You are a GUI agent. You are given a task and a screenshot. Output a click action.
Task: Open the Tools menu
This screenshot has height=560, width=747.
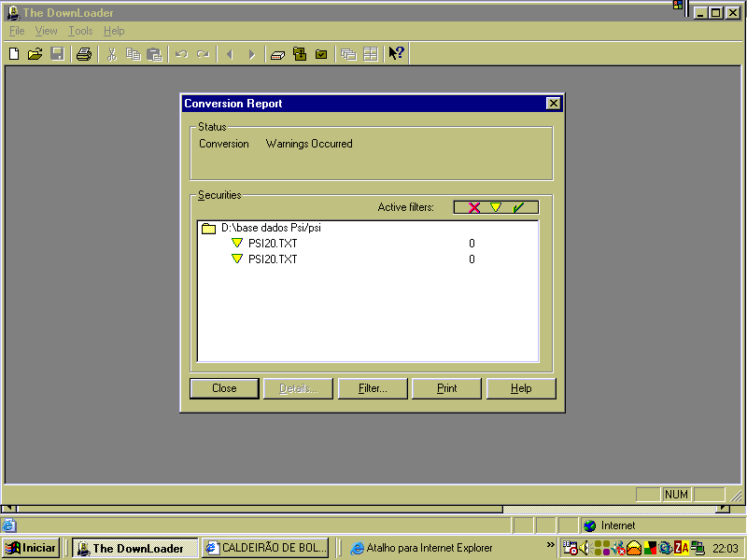80,31
